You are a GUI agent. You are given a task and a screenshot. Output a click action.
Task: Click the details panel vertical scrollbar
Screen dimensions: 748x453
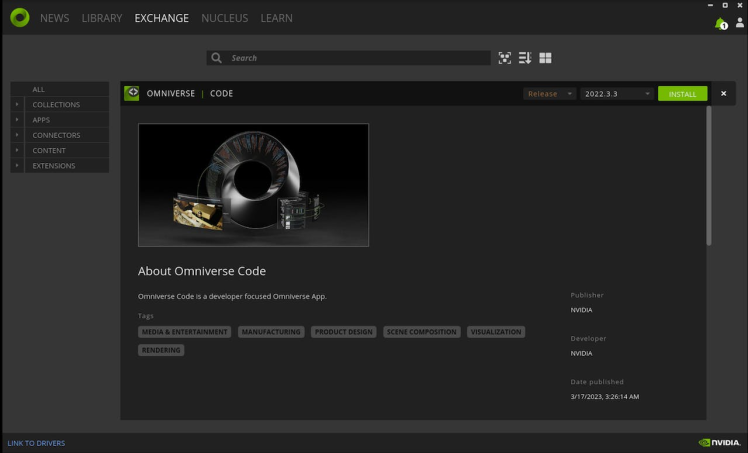pos(708,175)
